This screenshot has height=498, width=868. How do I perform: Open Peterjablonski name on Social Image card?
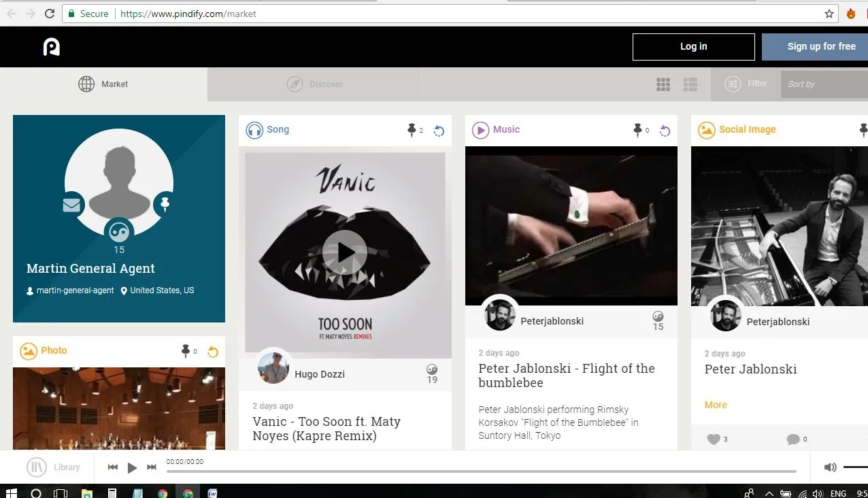pyautogui.click(x=778, y=322)
